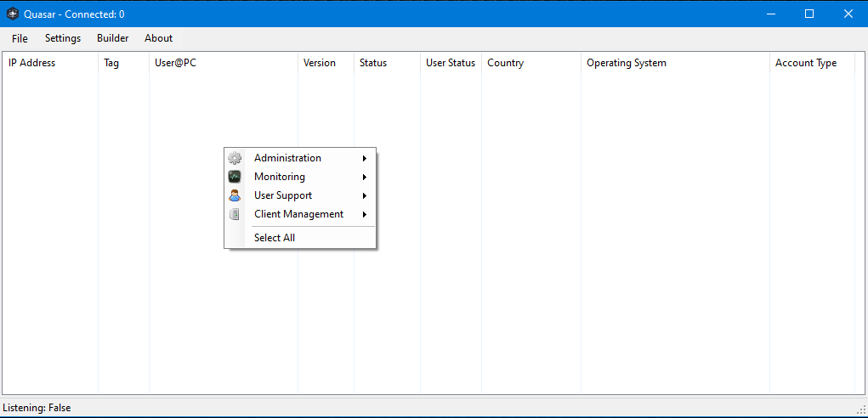
Task: Choose Select All in context menu
Action: [275, 238]
